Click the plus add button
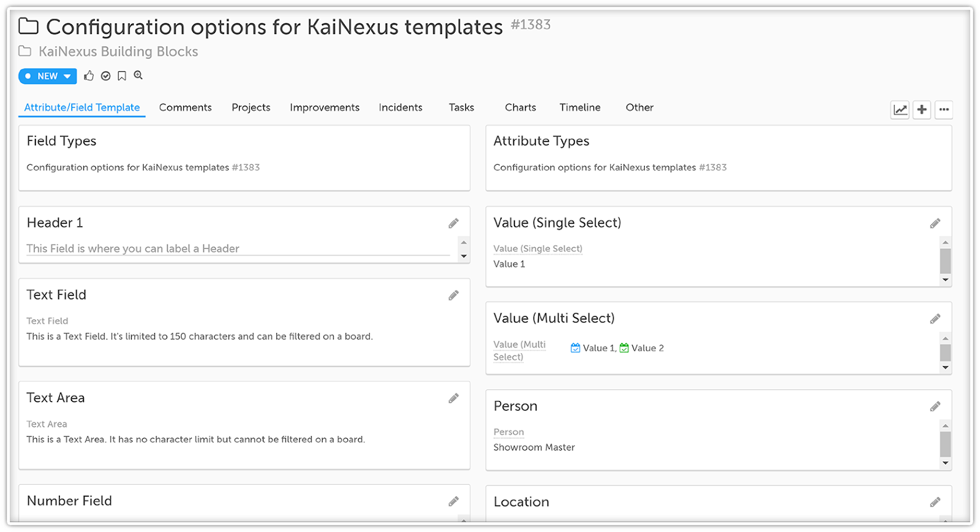Screen dimensions: 980x532 coord(922,110)
